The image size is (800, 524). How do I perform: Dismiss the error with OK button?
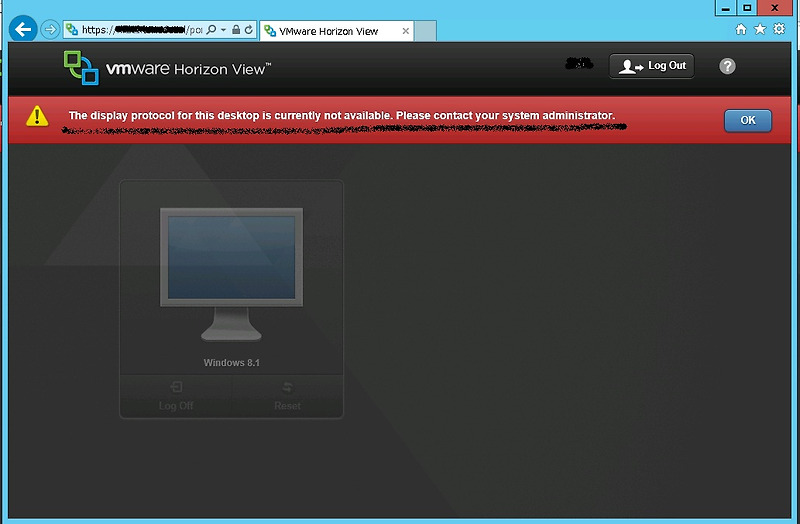pyautogui.click(x=747, y=120)
